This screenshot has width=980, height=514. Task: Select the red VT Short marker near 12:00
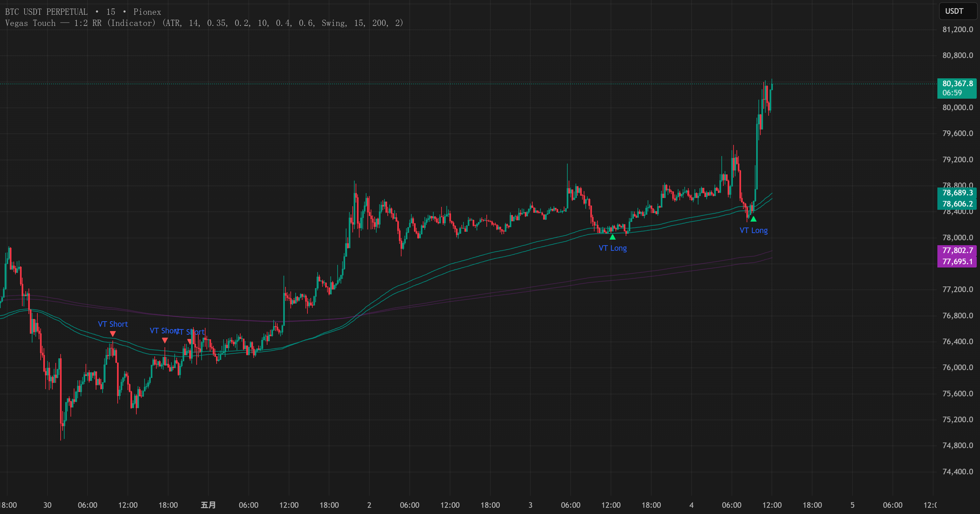pyautogui.click(x=113, y=334)
